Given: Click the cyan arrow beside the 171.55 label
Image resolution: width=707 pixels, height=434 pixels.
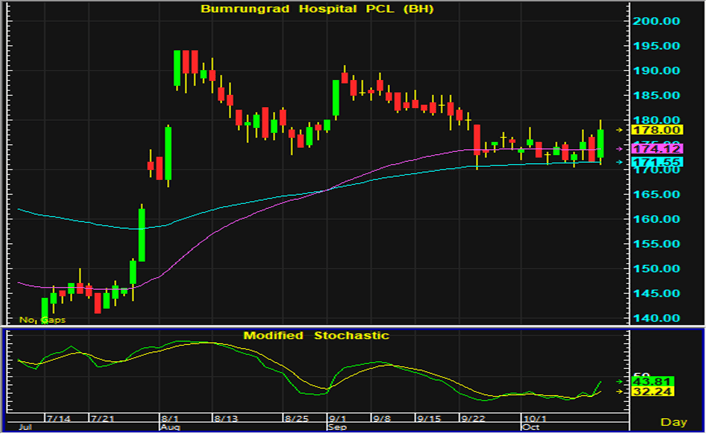Looking at the screenshot, I should click(619, 161).
